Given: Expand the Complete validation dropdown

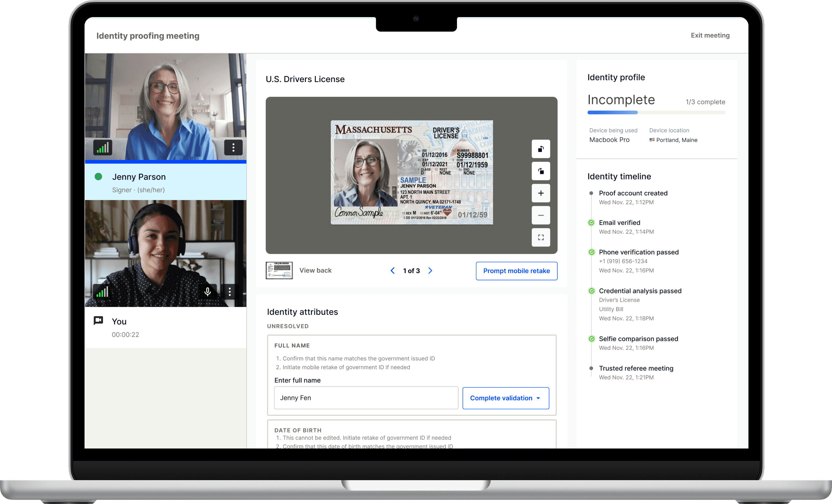Looking at the screenshot, I should pyautogui.click(x=505, y=398).
